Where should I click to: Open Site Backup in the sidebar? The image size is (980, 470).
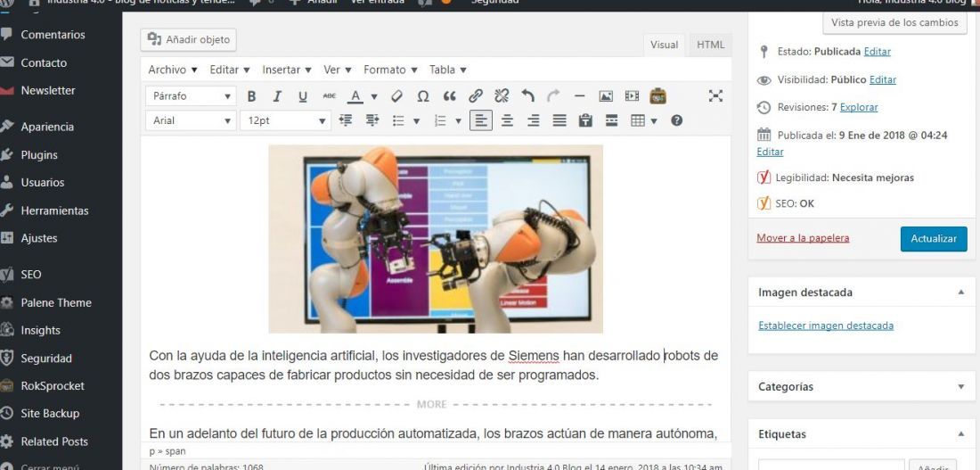point(49,414)
